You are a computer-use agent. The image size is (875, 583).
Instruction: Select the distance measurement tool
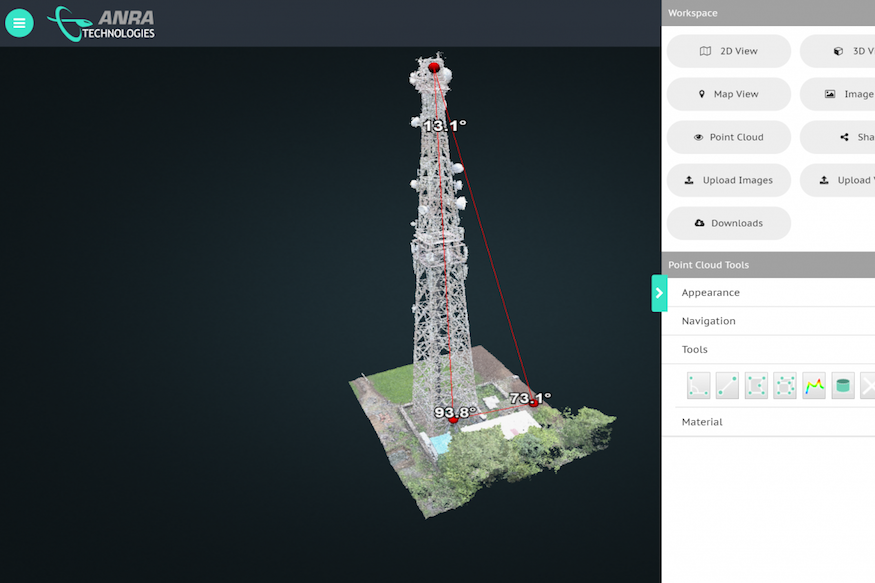tap(727, 386)
